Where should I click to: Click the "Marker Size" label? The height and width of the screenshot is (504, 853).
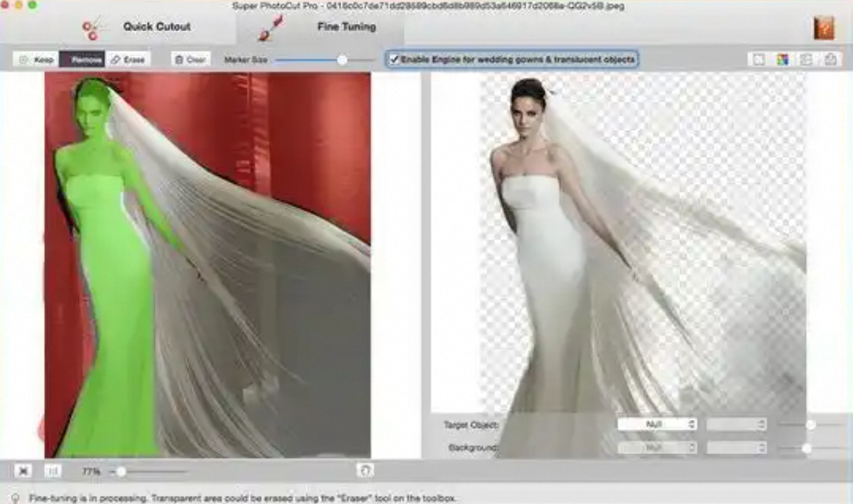[245, 59]
